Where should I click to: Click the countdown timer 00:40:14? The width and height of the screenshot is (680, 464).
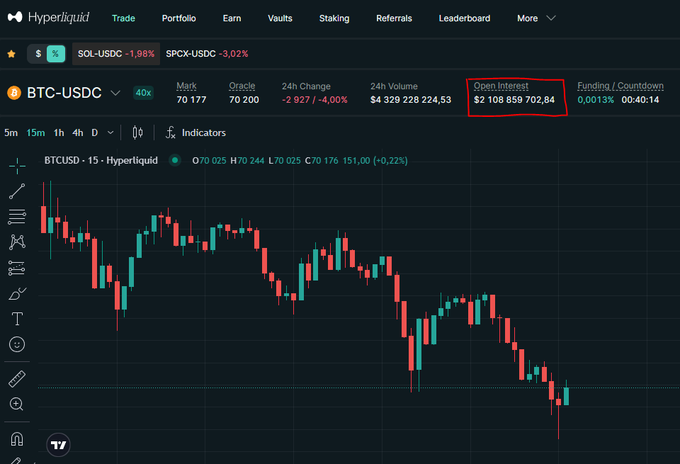click(x=640, y=100)
